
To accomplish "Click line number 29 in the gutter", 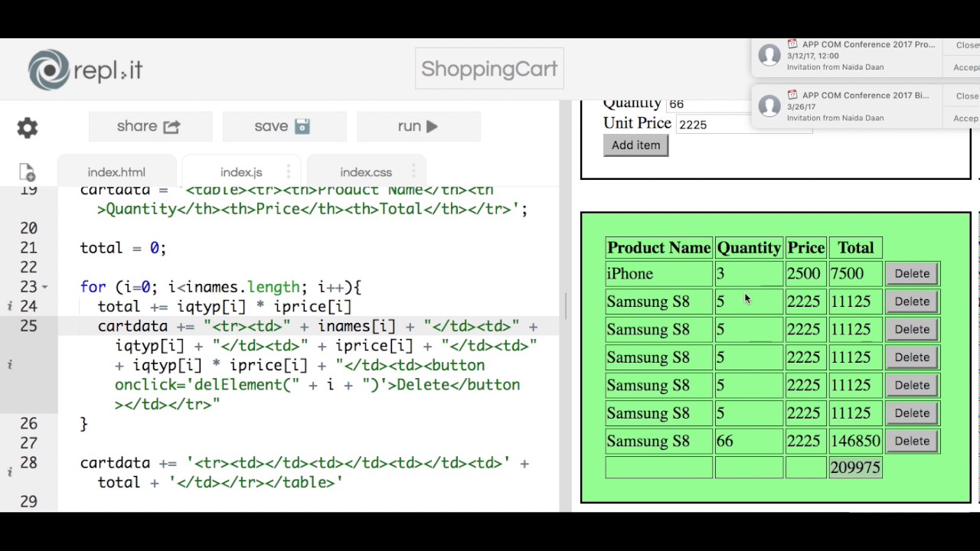I will (x=28, y=501).
